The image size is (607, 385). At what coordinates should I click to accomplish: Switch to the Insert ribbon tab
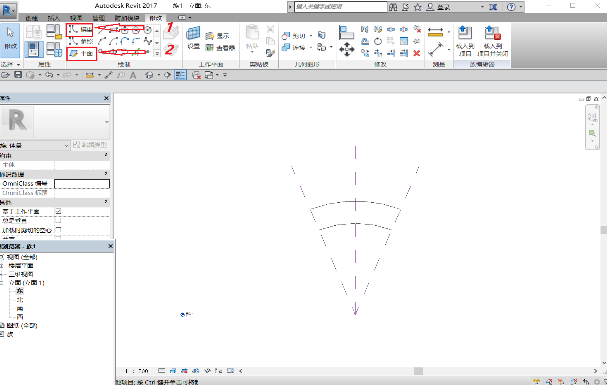point(54,18)
